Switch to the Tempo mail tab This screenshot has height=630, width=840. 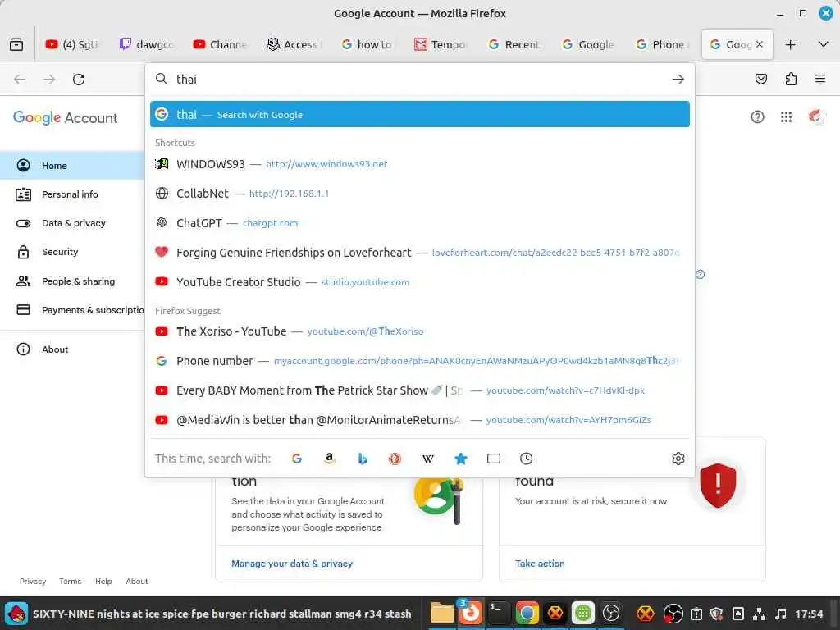(x=442, y=44)
